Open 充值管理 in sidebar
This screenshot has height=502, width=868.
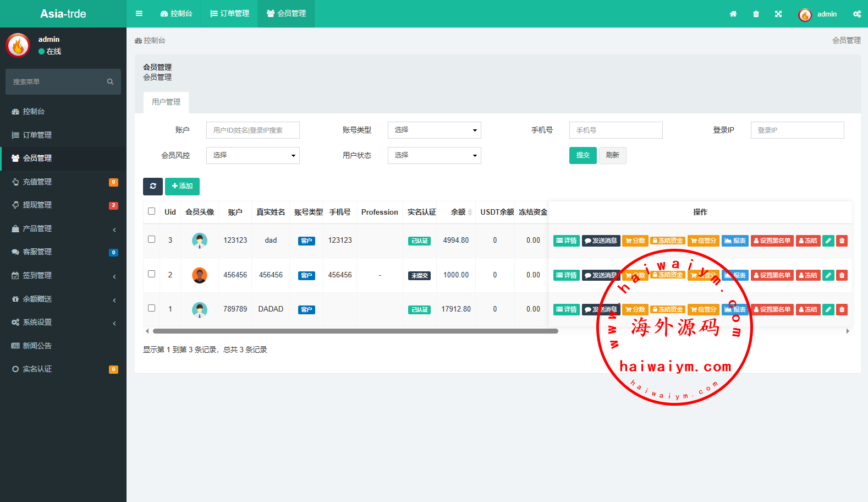(63, 182)
